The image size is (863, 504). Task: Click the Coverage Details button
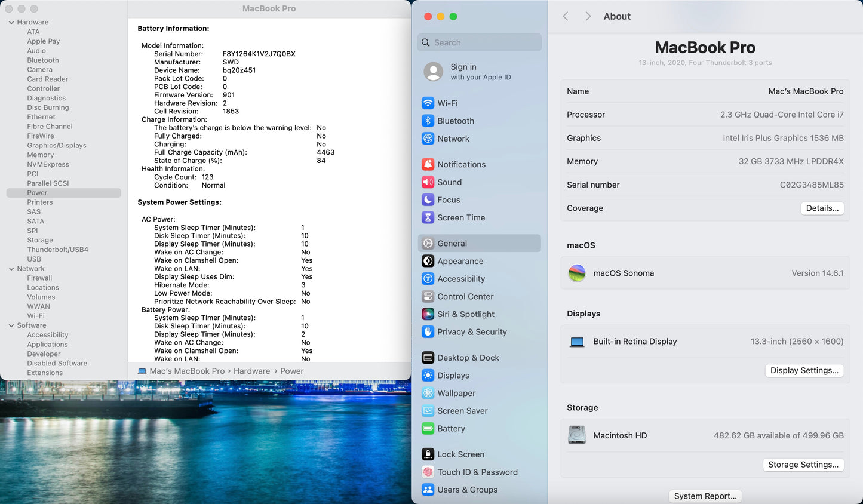tap(822, 208)
